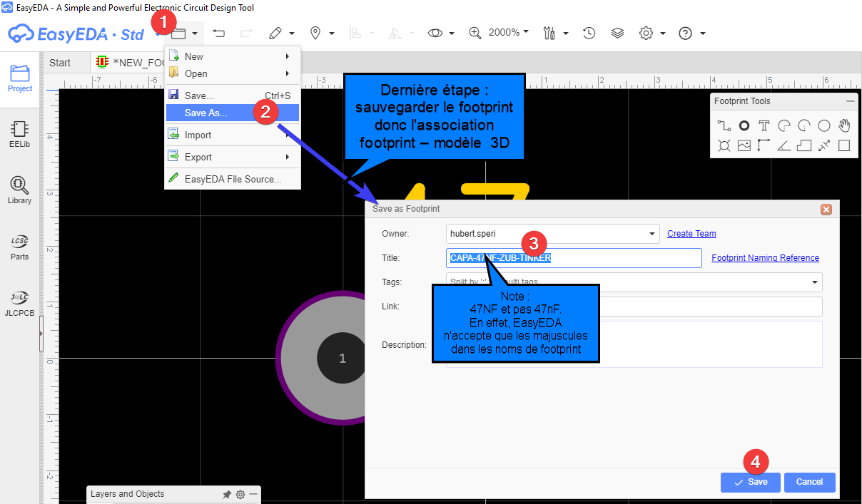Select the Protractor angle tool
The image size is (862, 504).
point(784,146)
